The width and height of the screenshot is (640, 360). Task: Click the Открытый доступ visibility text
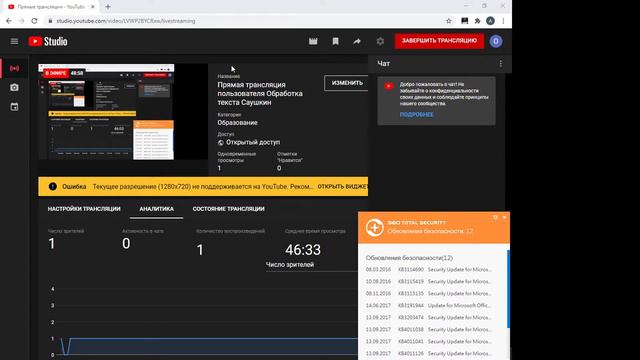click(253, 142)
